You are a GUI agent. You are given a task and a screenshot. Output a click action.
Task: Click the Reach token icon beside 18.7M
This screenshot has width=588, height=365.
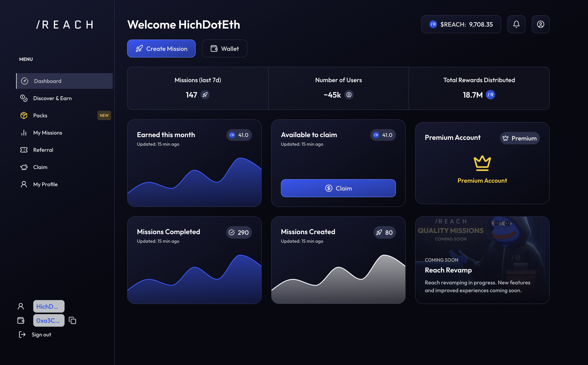click(x=490, y=95)
